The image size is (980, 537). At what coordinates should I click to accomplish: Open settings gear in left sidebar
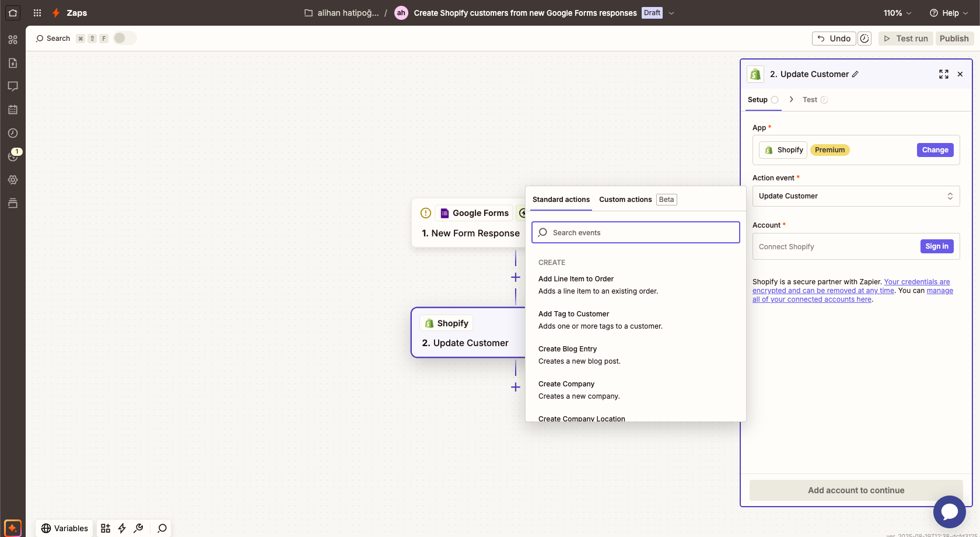[13, 180]
